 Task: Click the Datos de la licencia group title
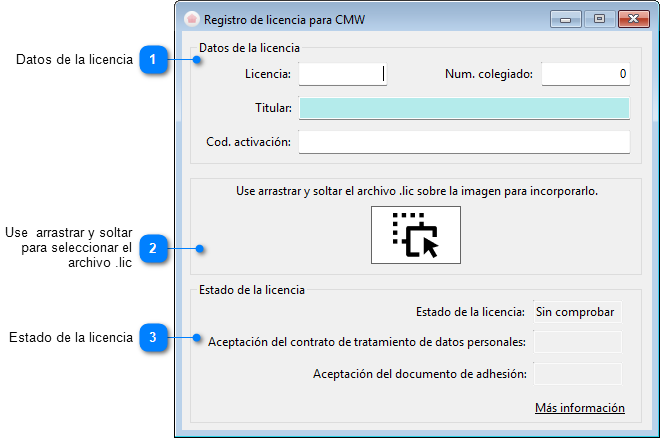point(249,48)
